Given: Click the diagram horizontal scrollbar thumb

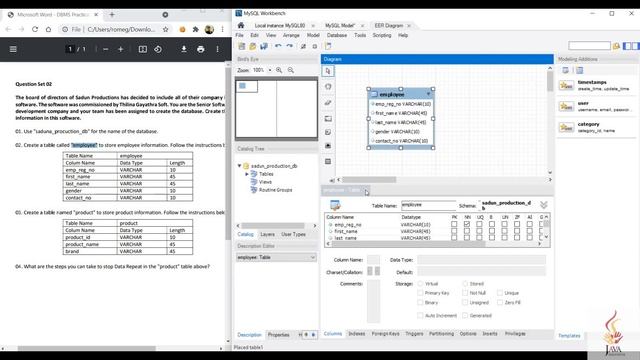Looking at the screenshot, I should pos(369,180).
